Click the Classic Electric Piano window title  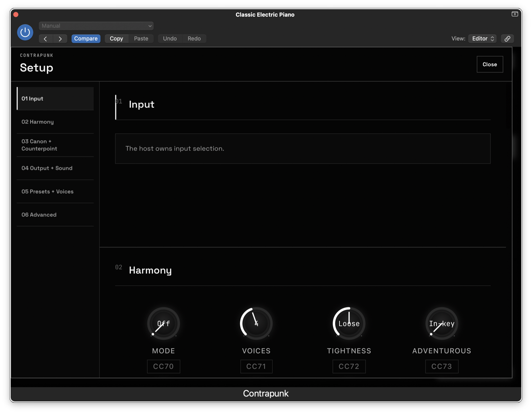(265, 15)
